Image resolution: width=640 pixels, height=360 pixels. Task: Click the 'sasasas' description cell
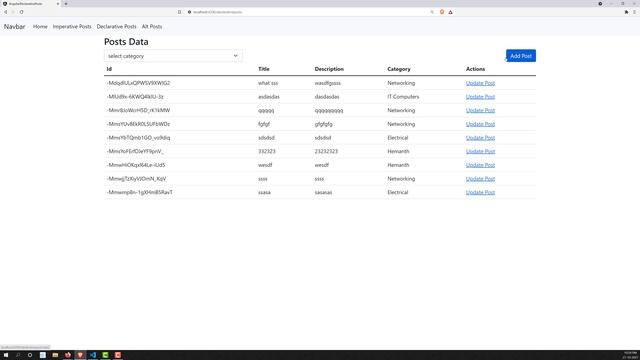click(323, 192)
